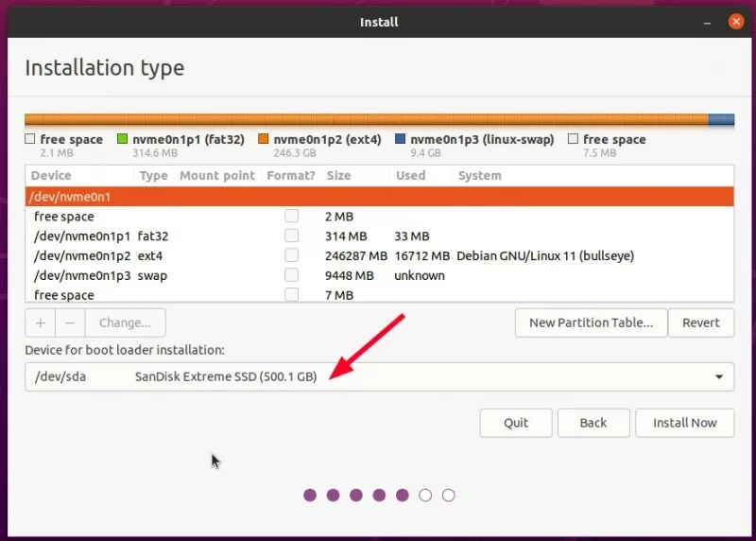Screen dimensions: 756x541
Task: Click the blue swap segment in partition bar
Action: 721,120
